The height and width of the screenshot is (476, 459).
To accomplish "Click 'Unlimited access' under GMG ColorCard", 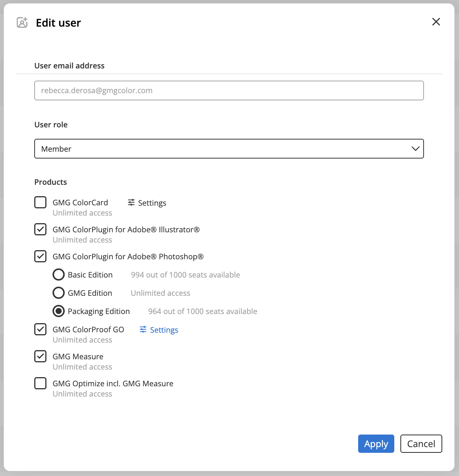I will coord(82,213).
